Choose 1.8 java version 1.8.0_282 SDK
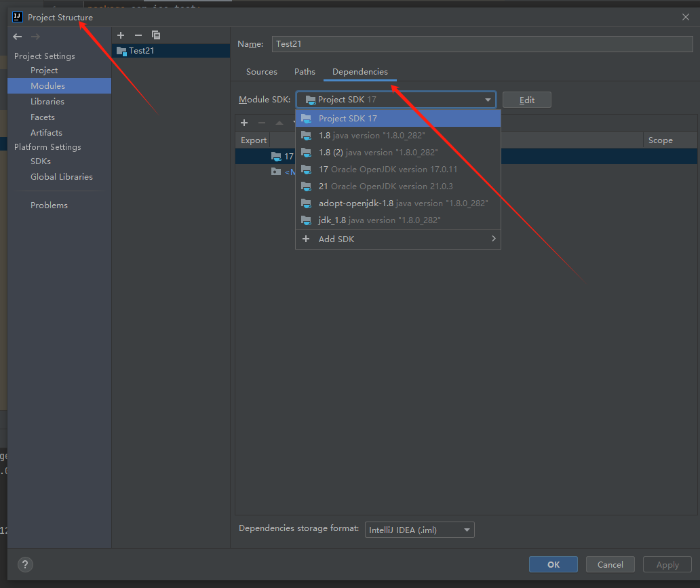The image size is (700, 588). pyautogui.click(x=397, y=136)
